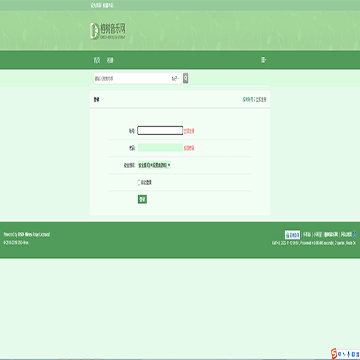Open the first navigation item in green bar
The width and height of the screenshot is (360, 360).
(x=97, y=60)
